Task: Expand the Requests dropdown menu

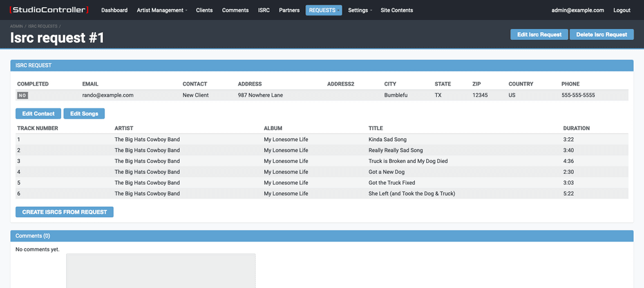Action: point(323,10)
